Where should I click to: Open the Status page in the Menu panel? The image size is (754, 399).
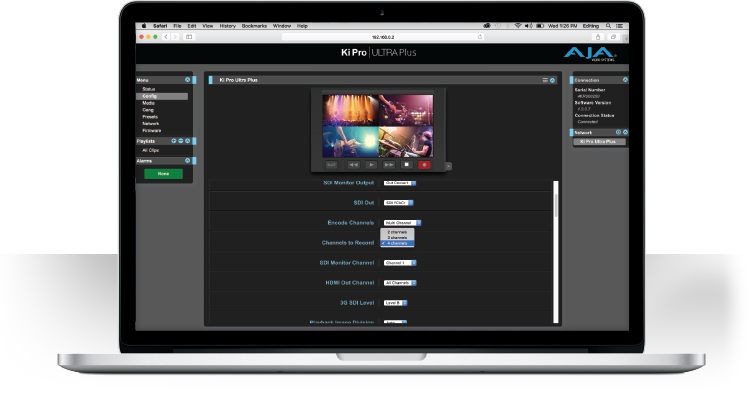click(149, 89)
